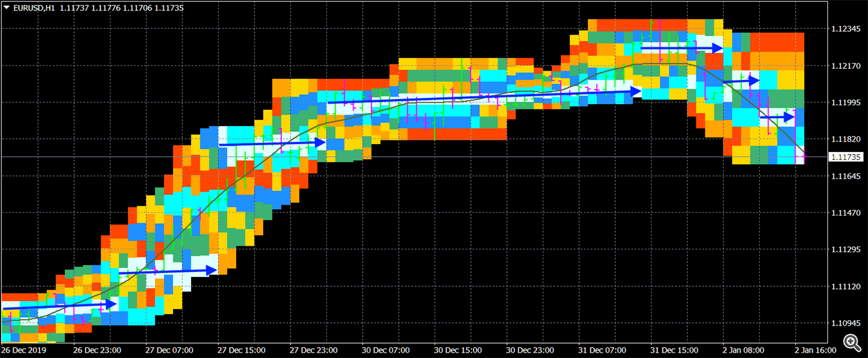This screenshot has width=868, height=358.
Task: Click the 1.11470 price axis label
Action: point(845,213)
